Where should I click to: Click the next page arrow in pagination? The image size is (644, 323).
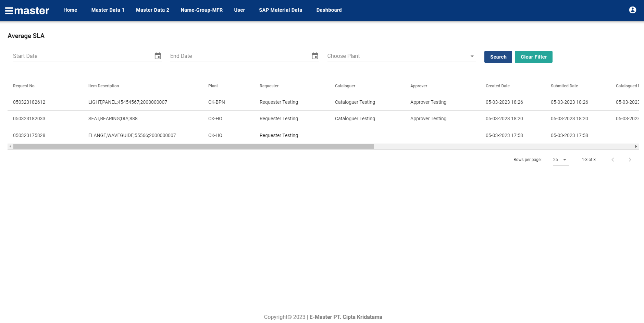(x=630, y=159)
